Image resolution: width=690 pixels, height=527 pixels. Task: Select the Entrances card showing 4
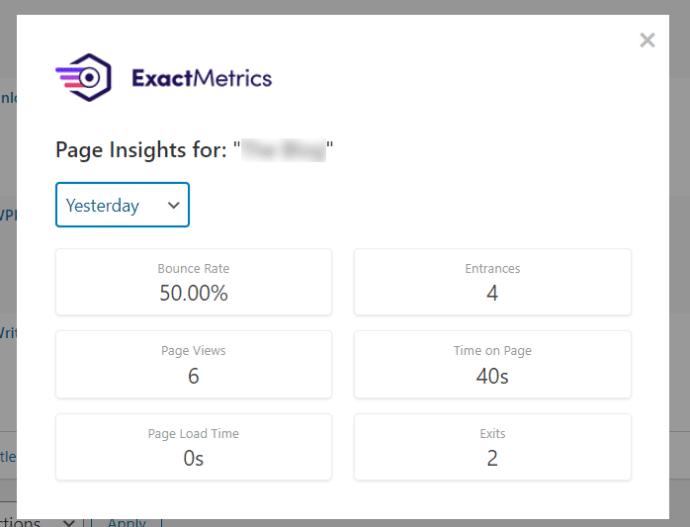[x=492, y=282]
